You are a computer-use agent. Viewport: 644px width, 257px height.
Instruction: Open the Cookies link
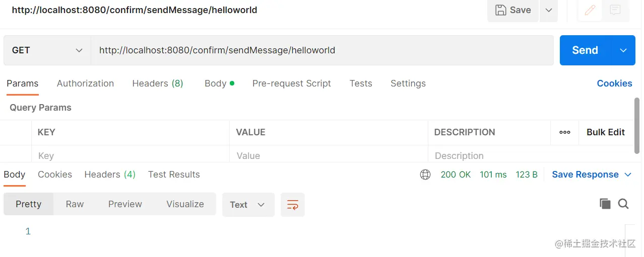pyautogui.click(x=614, y=83)
